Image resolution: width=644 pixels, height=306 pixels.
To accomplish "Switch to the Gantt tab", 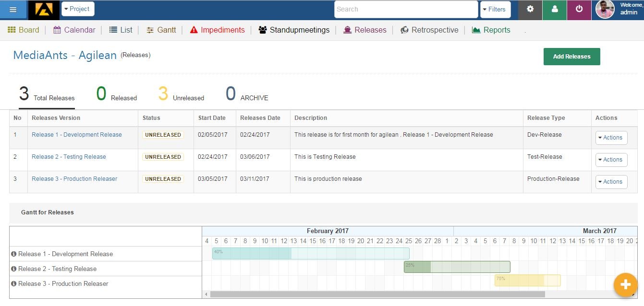I will (x=161, y=30).
